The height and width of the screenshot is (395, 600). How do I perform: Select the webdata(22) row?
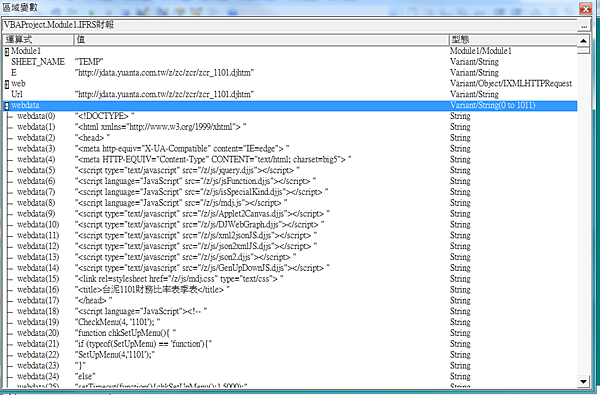tap(290, 355)
